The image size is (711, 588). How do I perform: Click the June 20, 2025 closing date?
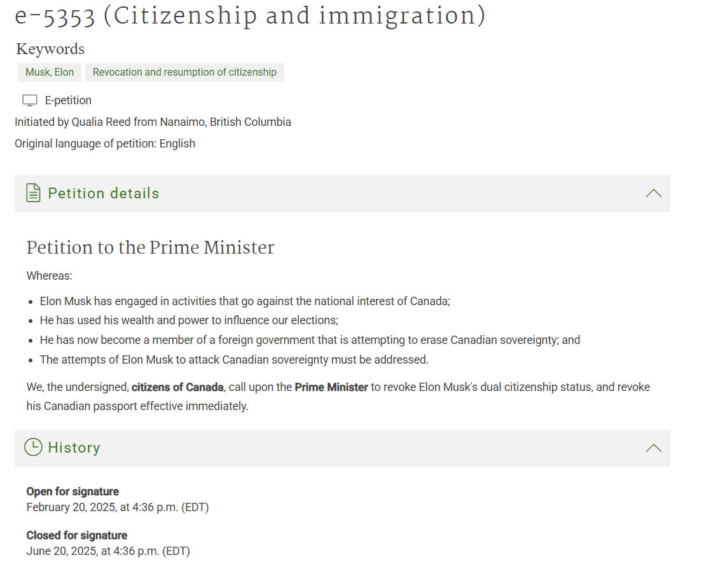108,551
